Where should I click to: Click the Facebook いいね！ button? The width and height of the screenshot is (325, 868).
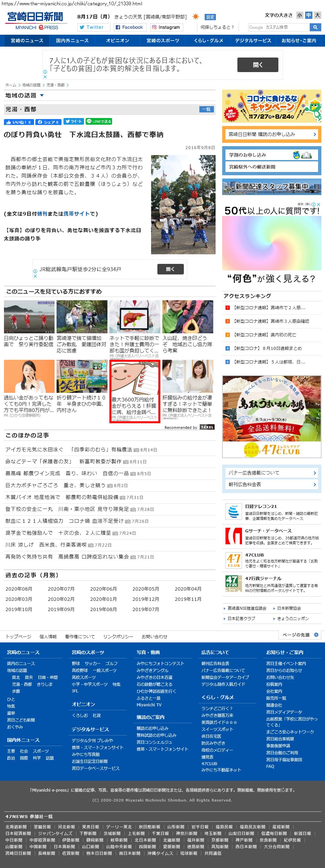click(19, 122)
